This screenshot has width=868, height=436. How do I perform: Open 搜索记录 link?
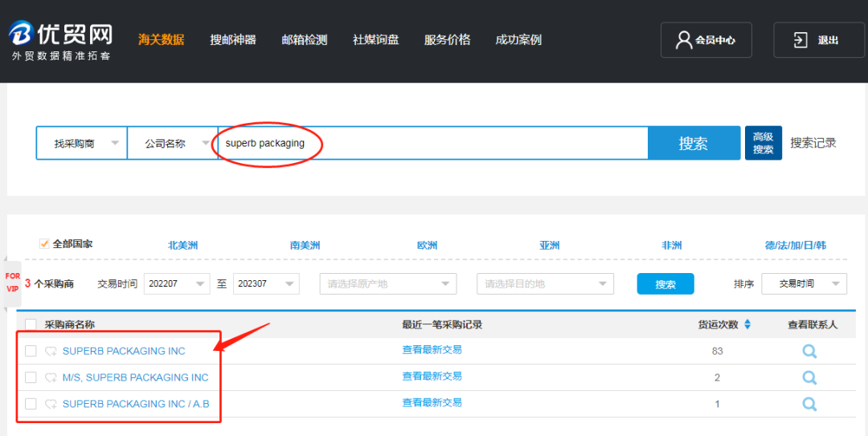(x=813, y=143)
